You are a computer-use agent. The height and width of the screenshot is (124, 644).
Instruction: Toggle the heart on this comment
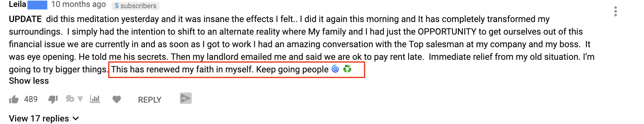pos(117,99)
